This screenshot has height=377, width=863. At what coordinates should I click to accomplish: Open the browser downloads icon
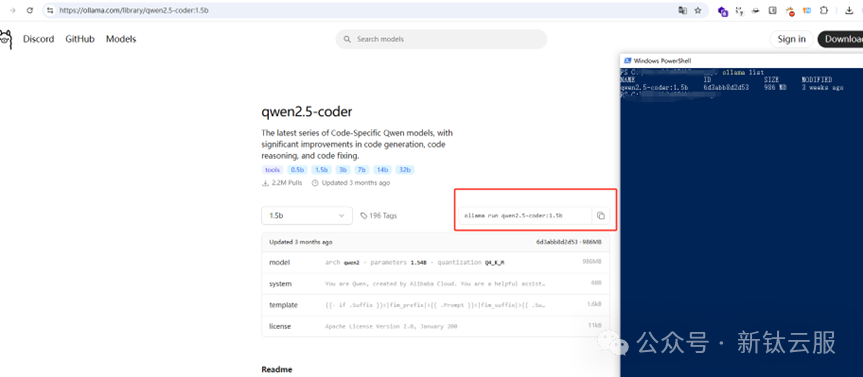pos(849,10)
